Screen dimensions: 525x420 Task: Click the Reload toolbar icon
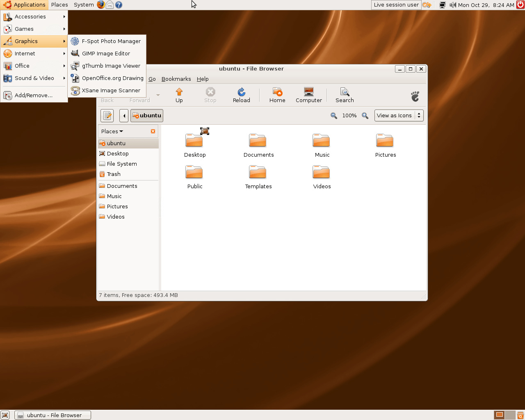[x=241, y=95]
